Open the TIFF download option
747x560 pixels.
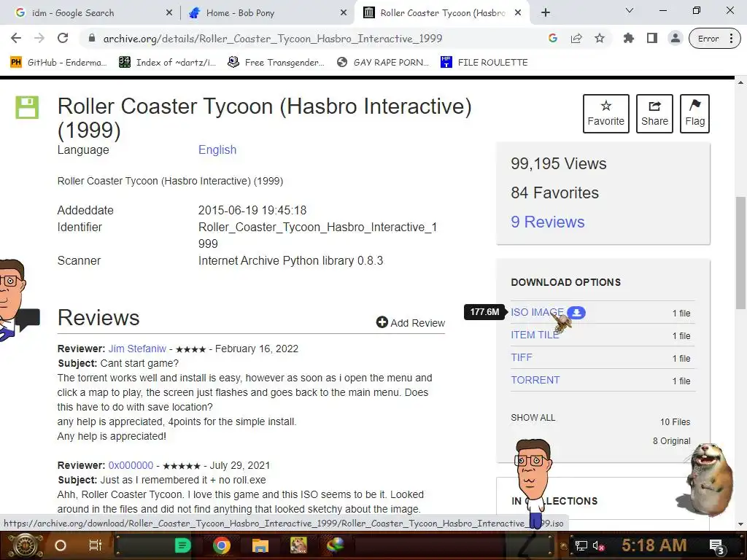[x=521, y=357]
